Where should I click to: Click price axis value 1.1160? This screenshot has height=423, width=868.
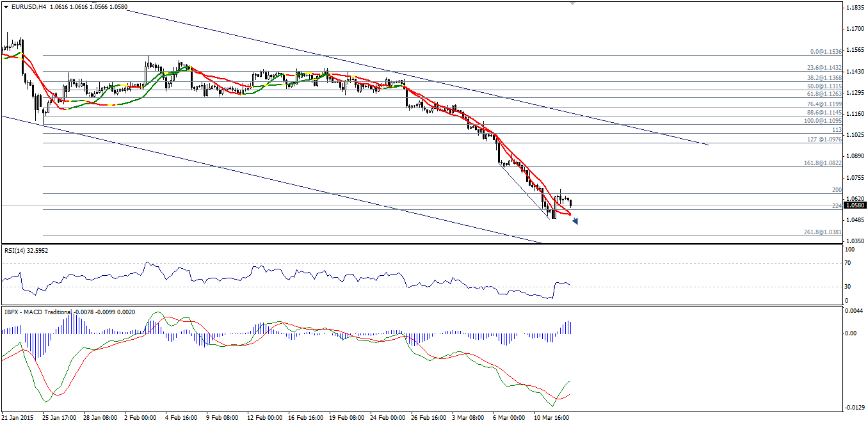click(855, 114)
